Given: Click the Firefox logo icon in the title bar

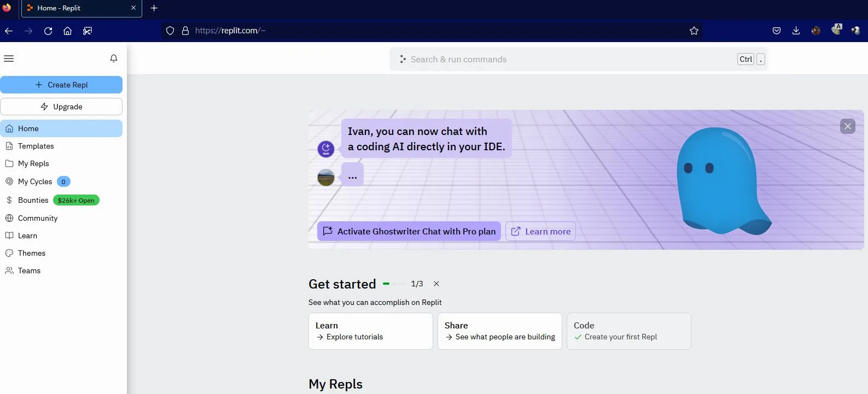Looking at the screenshot, I should (7, 8).
